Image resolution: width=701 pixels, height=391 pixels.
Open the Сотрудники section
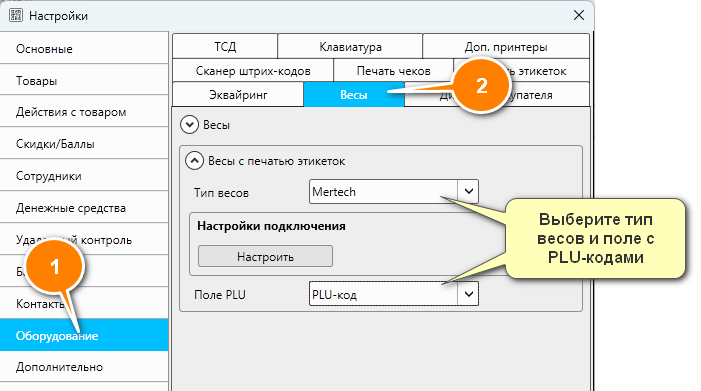click(x=84, y=176)
